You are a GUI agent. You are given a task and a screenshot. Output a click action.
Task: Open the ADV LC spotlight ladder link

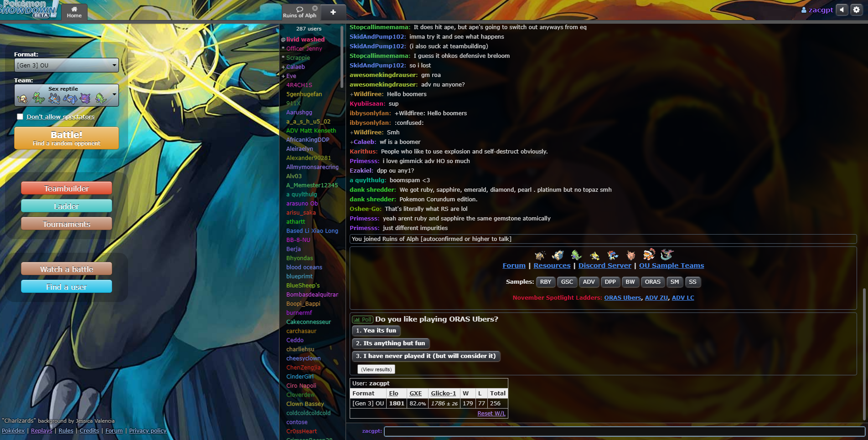pos(683,298)
